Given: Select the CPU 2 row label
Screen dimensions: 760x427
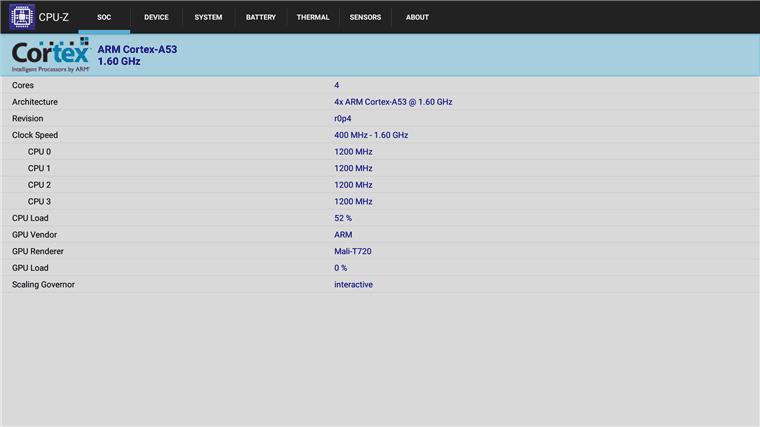Looking at the screenshot, I should pos(39,185).
